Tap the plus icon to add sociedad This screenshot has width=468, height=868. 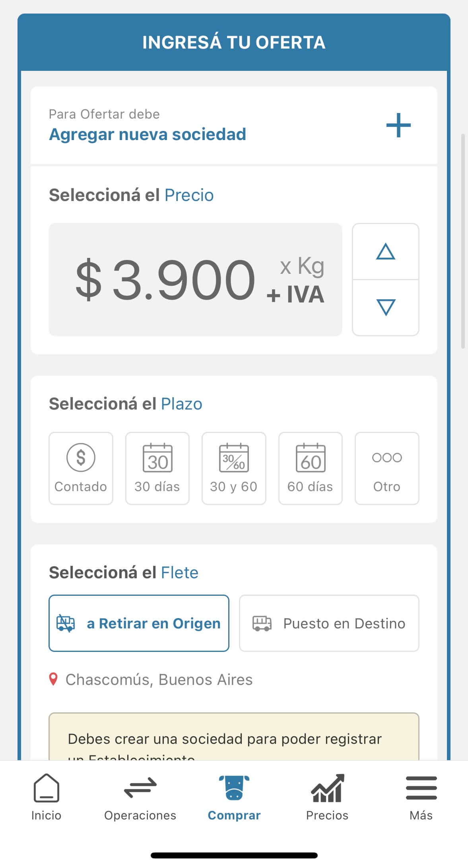[398, 125]
